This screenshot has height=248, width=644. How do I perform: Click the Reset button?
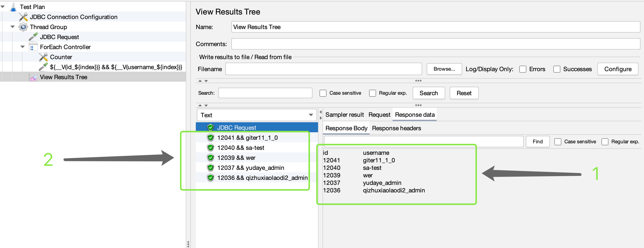(464, 93)
